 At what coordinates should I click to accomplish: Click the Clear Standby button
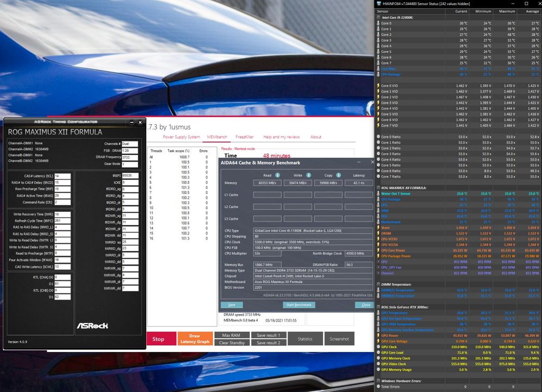pos(232,343)
